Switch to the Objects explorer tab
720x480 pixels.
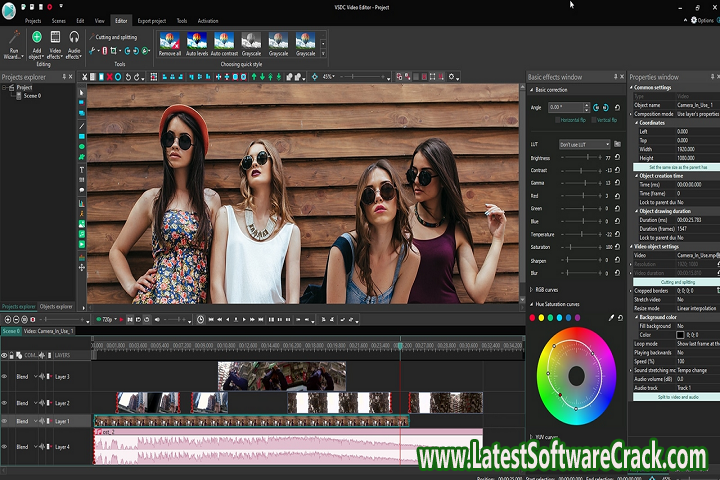coord(56,306)
